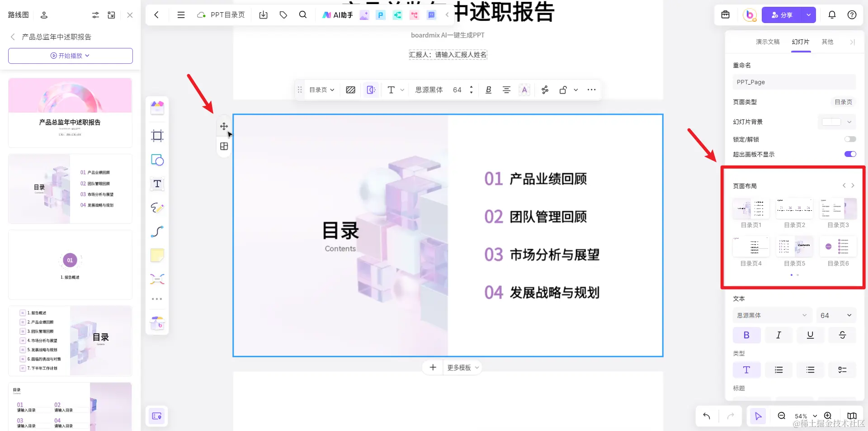The width and height of the screenshot is (868, 431).
Task: Open the AI助手 assistant
Action: tap(337, 15)
